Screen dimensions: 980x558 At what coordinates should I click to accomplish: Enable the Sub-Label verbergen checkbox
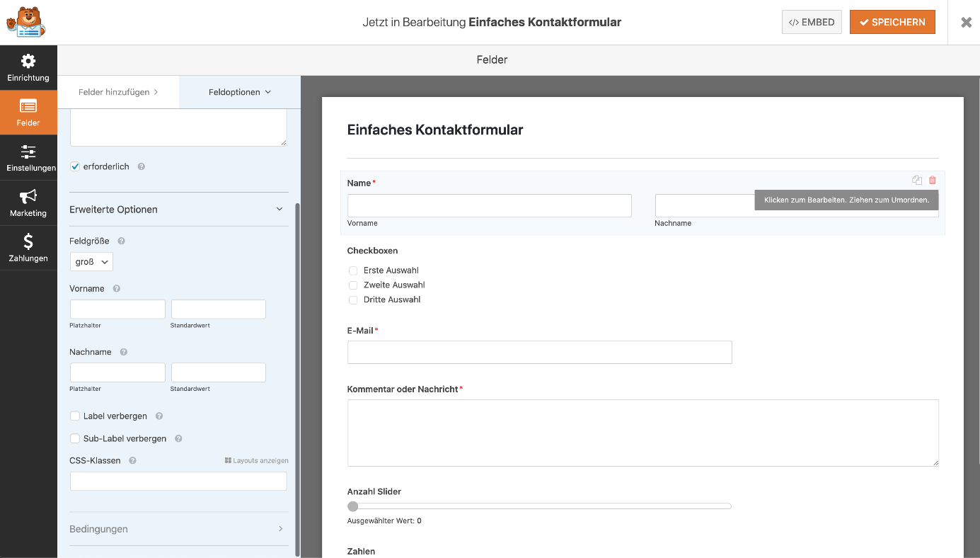coord(75,439)
